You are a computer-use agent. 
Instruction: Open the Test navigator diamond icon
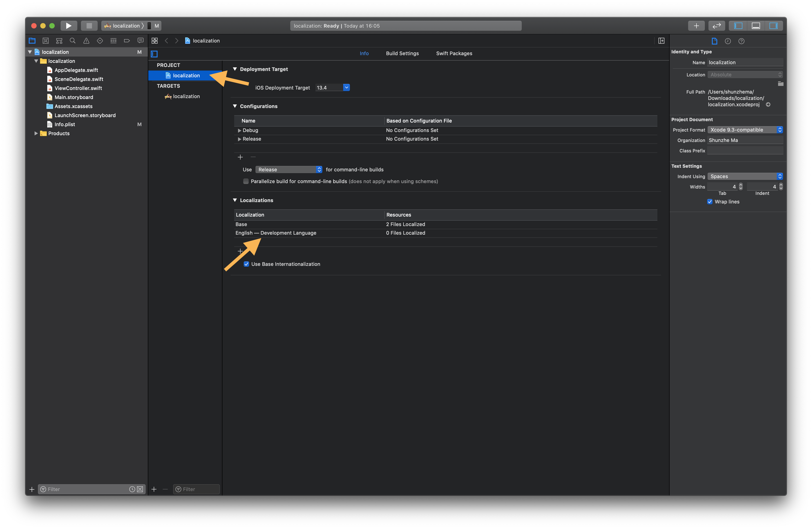click(100, 41)
